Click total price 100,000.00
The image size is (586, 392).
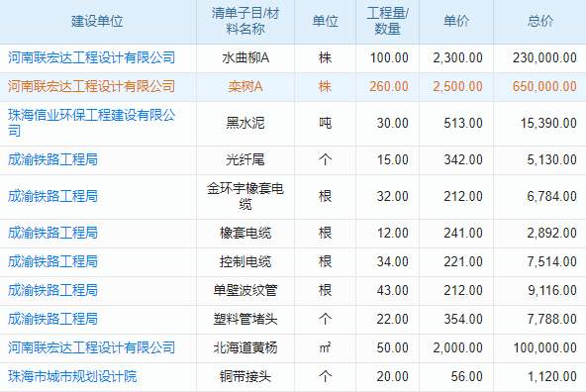pos(544,347)
